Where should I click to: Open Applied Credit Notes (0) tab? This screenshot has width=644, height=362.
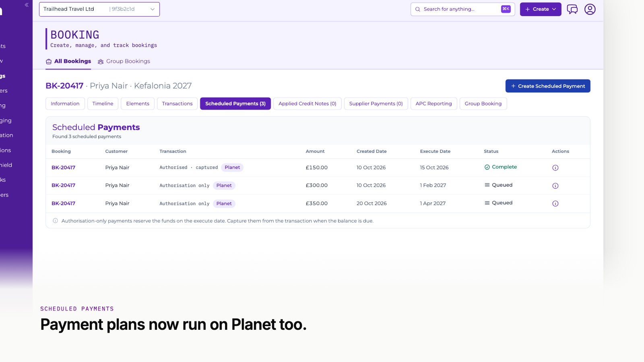pos(308,104)
